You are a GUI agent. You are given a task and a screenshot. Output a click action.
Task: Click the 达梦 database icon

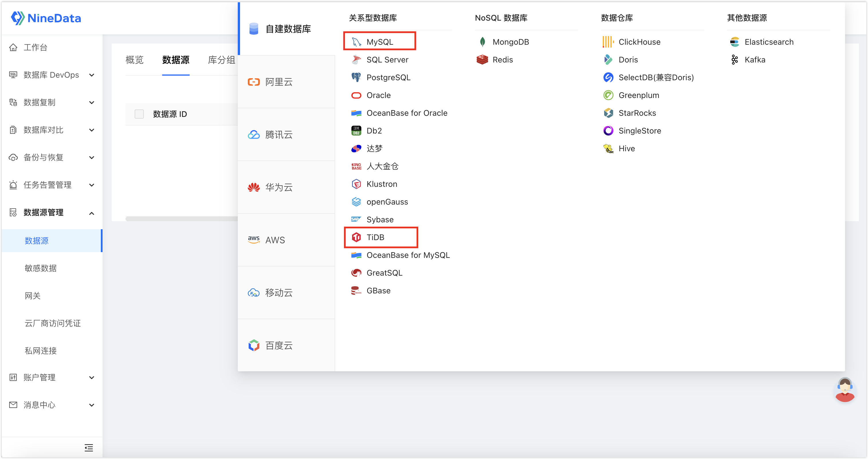click(x=356, y=149)
